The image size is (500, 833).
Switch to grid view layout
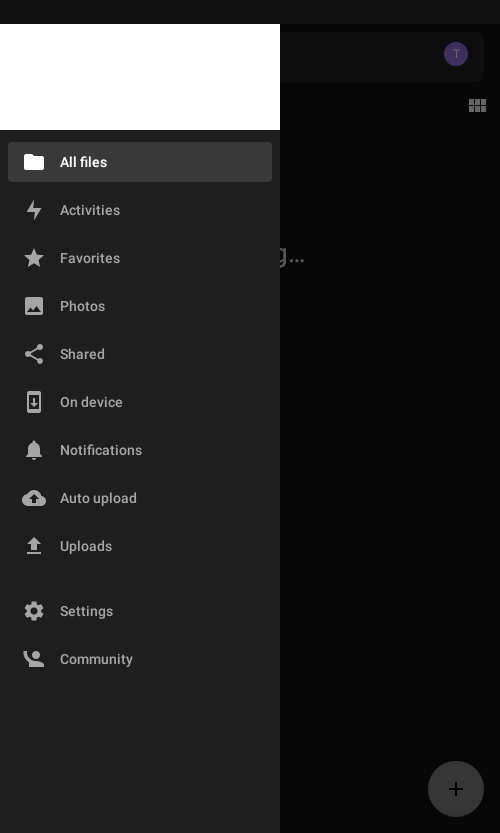pos(477,106)
